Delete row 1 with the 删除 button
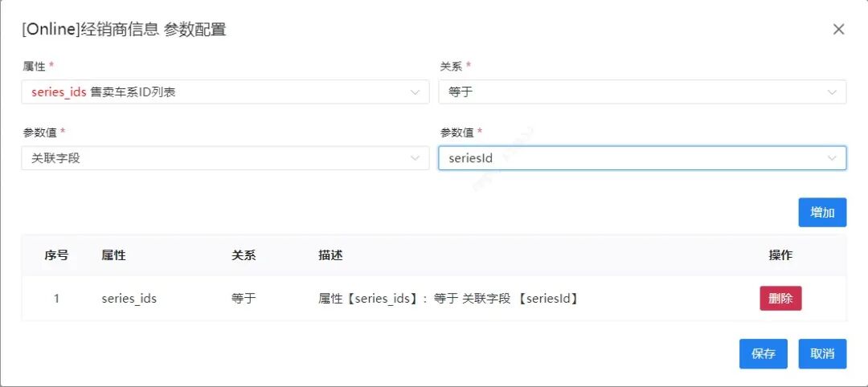868x387 pixels. point(780,299)
